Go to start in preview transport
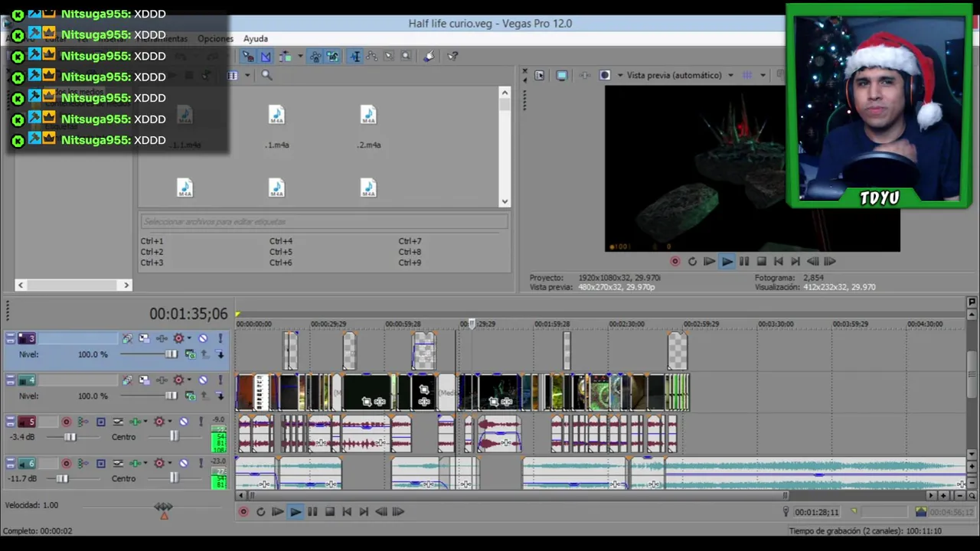 click(x=779, y=261)
